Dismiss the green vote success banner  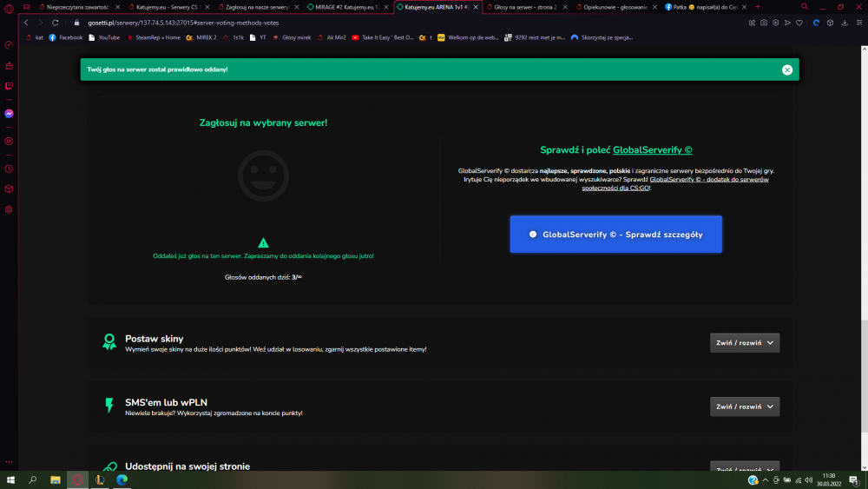point(787,69)
